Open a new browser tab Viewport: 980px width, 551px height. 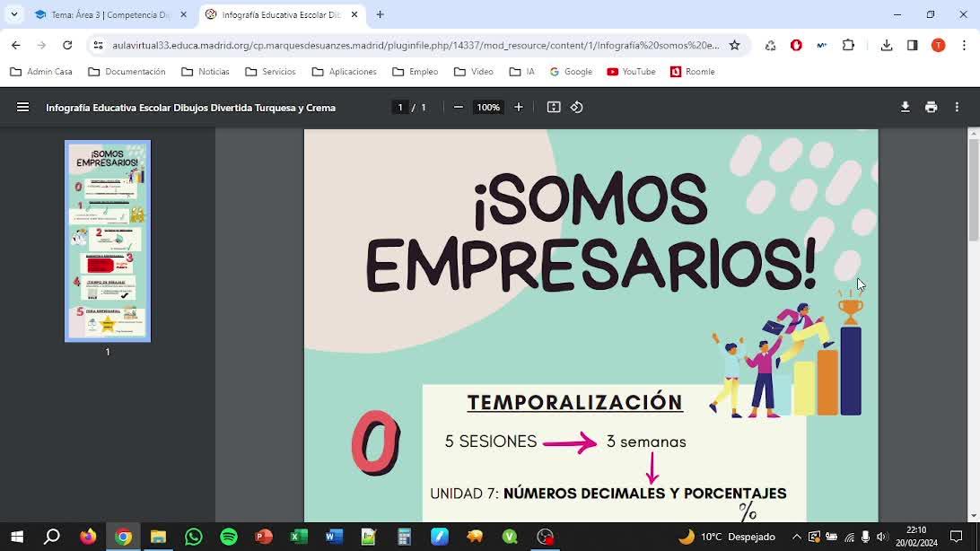(x=380, y=14)
